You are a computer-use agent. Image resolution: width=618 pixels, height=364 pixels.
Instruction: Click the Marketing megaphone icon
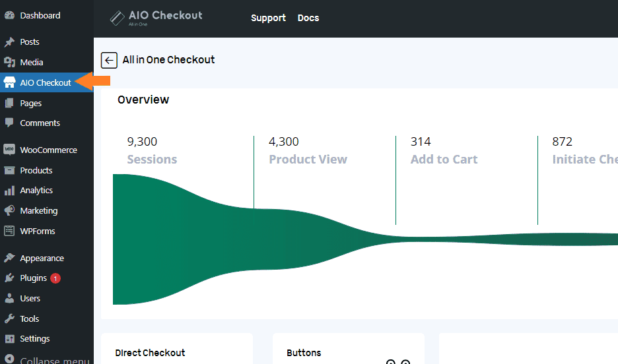coord(9,210)
